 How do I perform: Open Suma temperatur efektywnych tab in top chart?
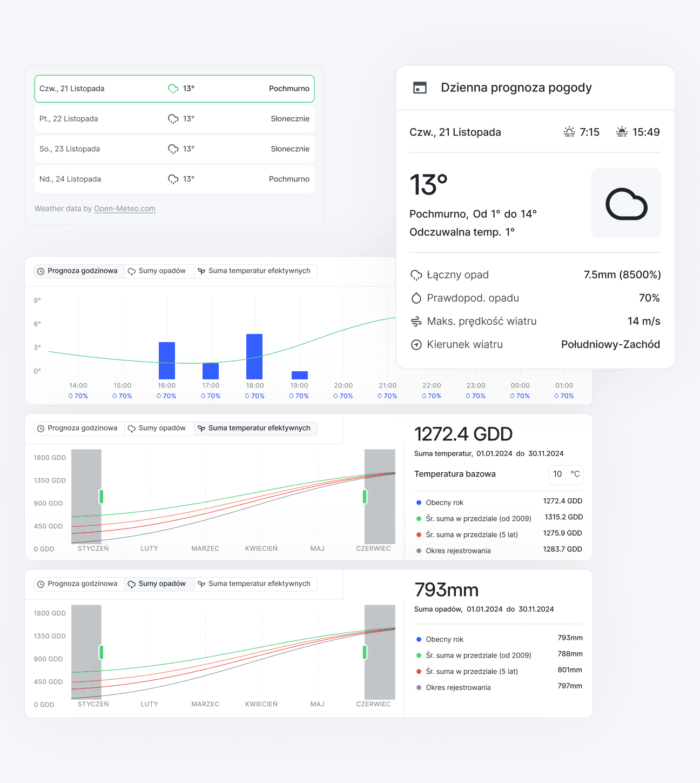pos(254,271)
